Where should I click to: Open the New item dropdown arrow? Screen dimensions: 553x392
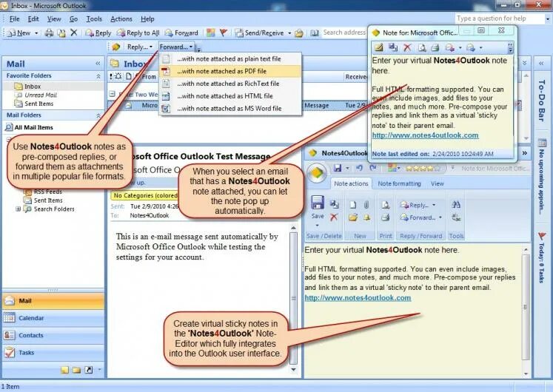click(36, 33)
